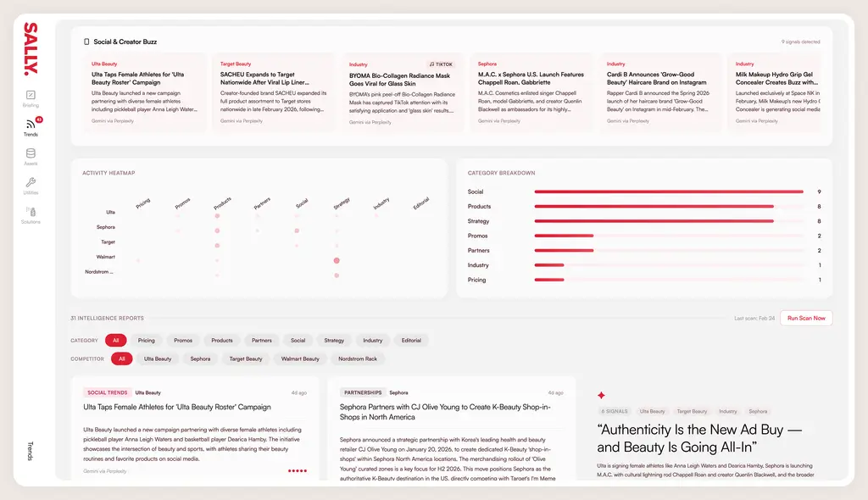The image size is (868, 500).
Task: Filter reports by Editorial category
Action: click(411, 341)
